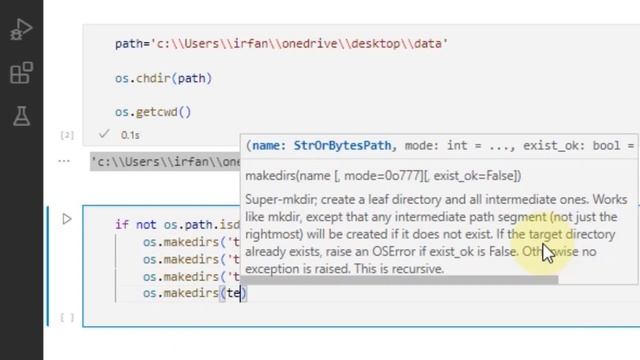Screen dimensions: 640x360
Task: Click the empty execution count brackets
Action: click(67, 317)
